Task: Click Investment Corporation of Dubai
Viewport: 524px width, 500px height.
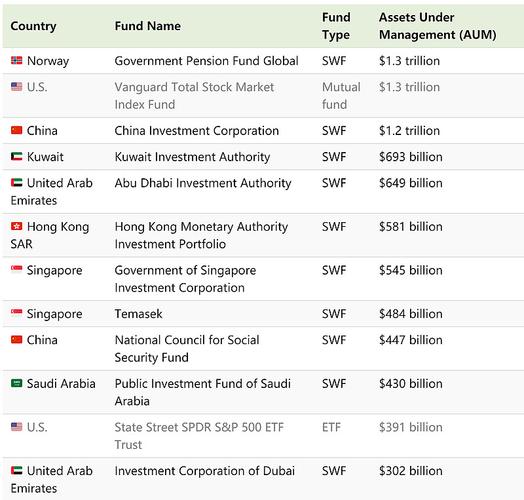Action: (205, 471)
